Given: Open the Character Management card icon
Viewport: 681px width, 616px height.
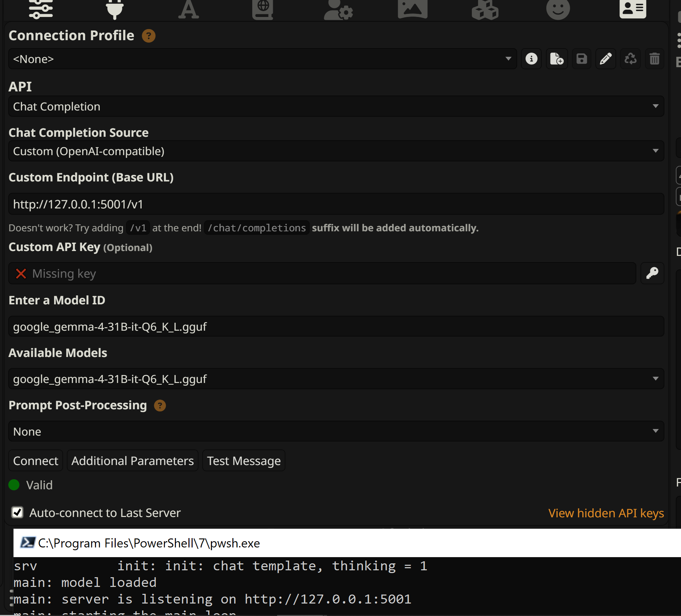Looking at the screenshot, I should (633, 9).
